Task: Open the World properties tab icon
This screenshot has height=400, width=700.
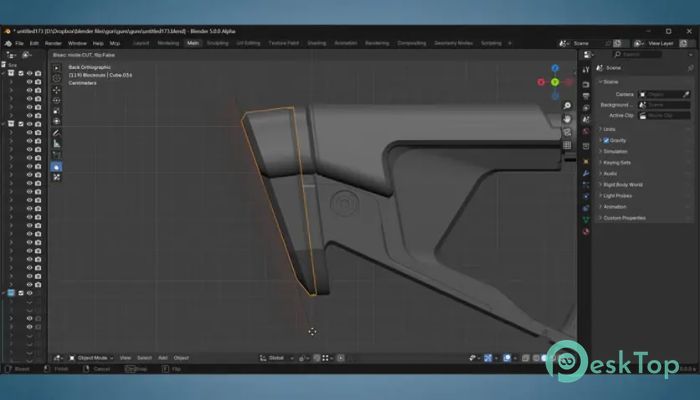Action: pos(586,131)
